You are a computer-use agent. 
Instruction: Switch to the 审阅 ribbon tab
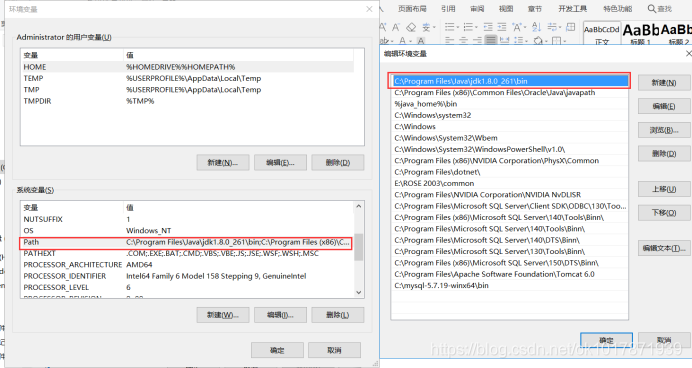click(x=477, y=9)
